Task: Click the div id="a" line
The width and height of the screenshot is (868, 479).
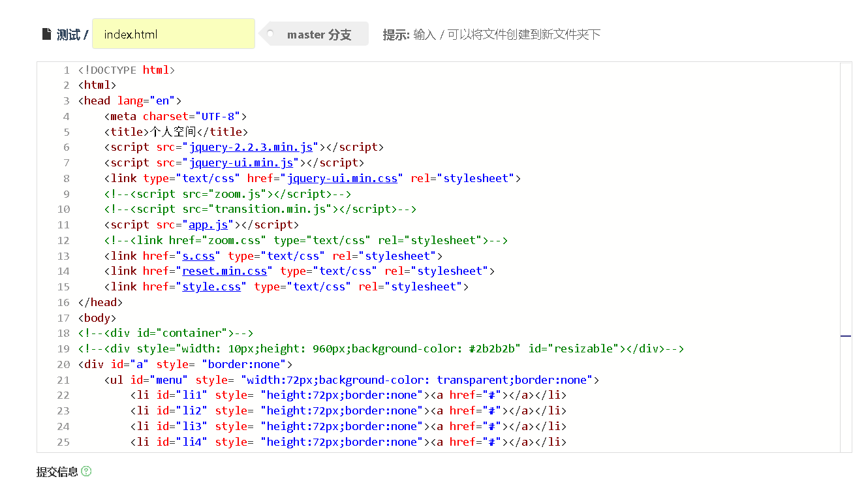Action: pyautogui.click(x=185, y=364)
